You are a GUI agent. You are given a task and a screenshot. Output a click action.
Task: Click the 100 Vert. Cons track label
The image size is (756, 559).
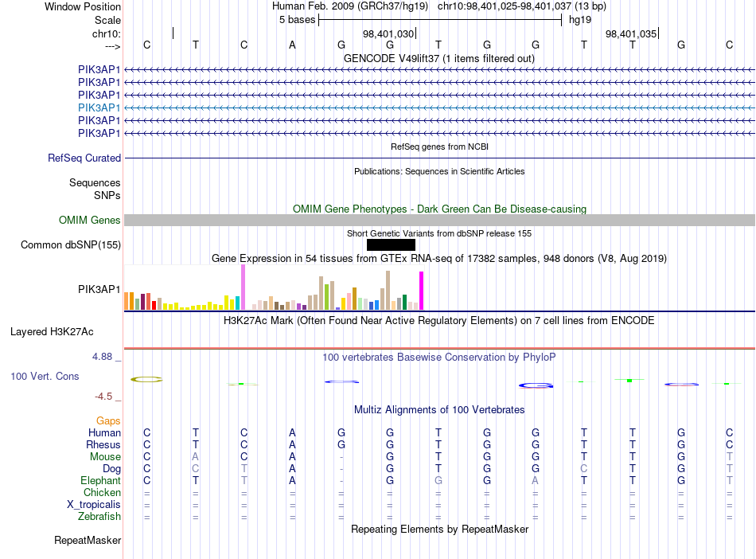pos(45,376)
